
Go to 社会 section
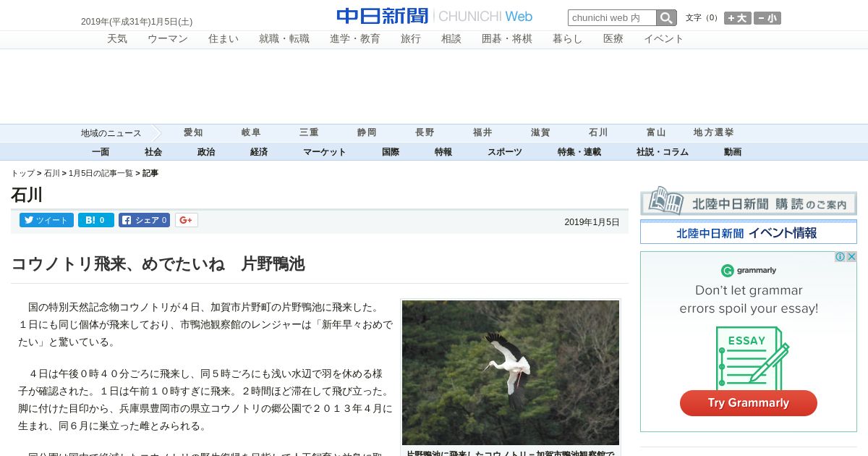153,152
